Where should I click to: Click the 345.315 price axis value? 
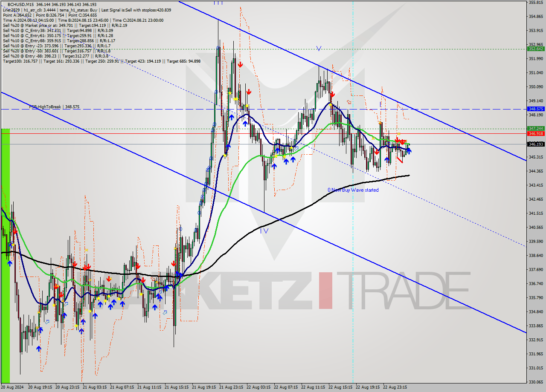(536, 157)
